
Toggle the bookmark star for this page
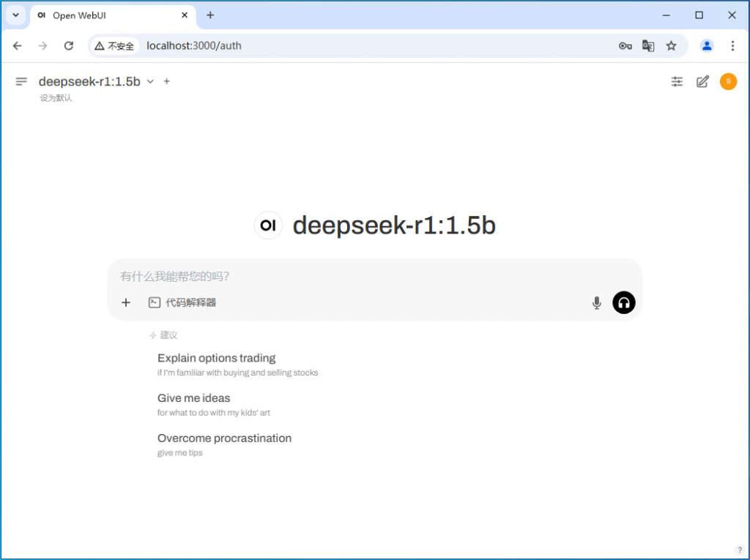coord(672,45)
